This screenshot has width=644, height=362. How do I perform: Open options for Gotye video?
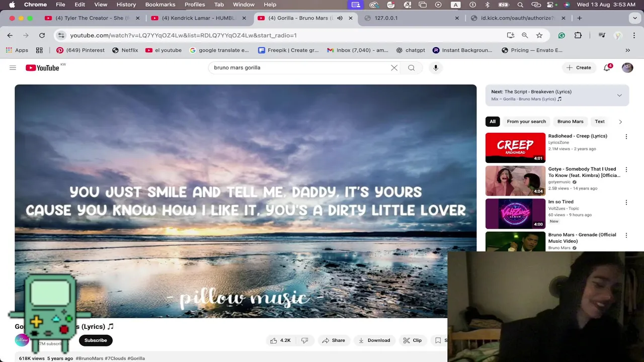pos(626,170)
